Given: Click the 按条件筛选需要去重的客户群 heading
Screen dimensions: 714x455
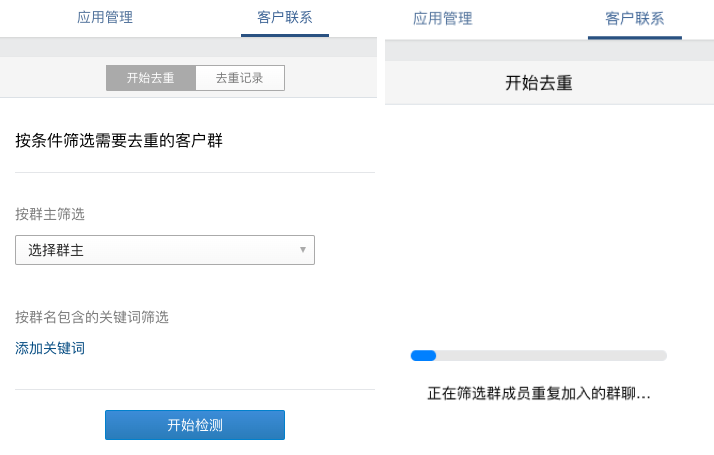Looking at the screenshot, I should click(x=119, y=140).
